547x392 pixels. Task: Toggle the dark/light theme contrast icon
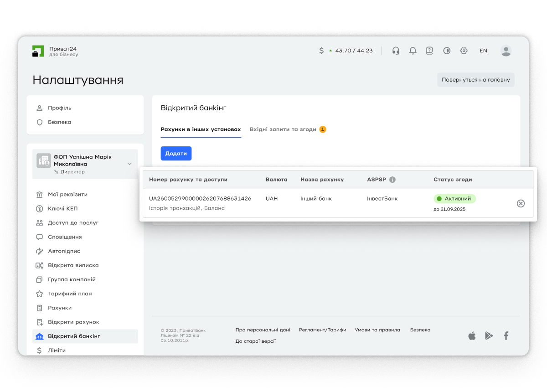click(x=447, y=51)
